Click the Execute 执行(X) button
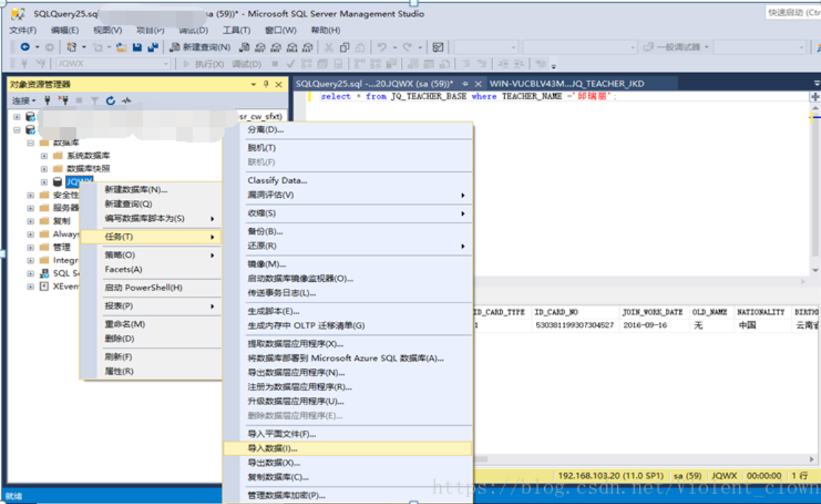Screen dimensions: 821x504 tap(203, 64)
